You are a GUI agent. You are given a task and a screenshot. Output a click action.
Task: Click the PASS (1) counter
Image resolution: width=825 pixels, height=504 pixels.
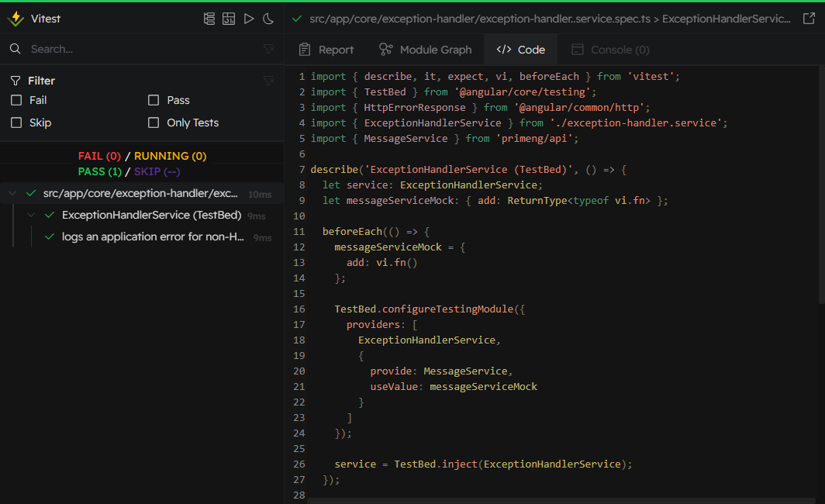(99, 171)
